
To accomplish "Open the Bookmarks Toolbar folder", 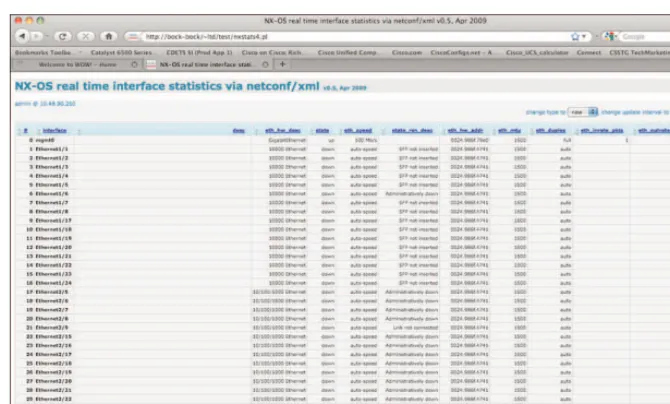I will pyautogui.click(x=43, y=53).
